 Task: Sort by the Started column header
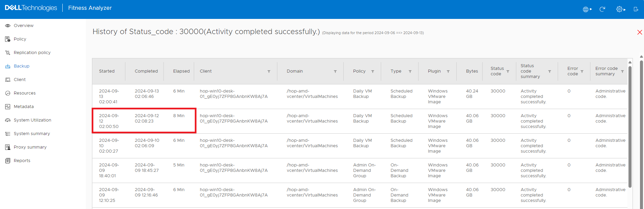pyautogui.click(x=107, y=71)
